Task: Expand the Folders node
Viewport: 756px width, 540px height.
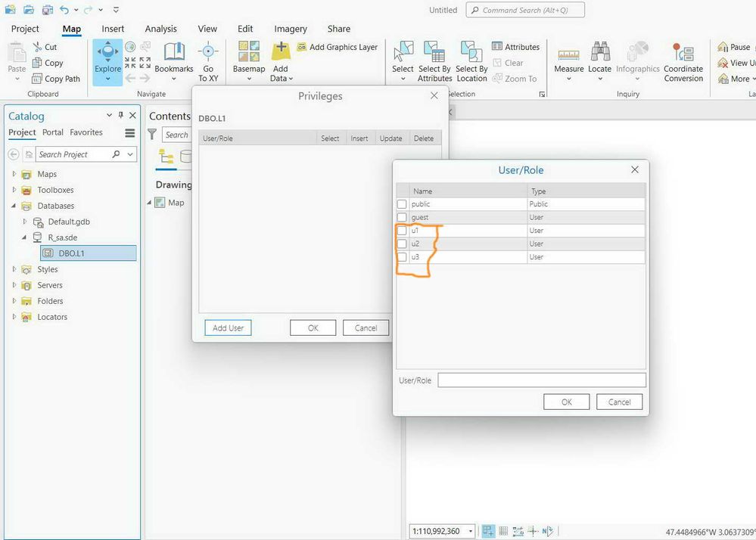Action: [x=14, y=301]
